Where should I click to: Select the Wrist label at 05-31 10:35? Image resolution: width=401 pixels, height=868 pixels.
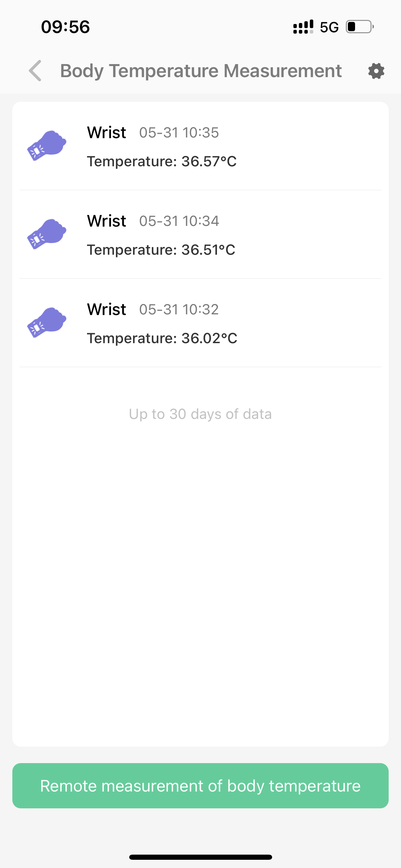[x=107, y=132]
